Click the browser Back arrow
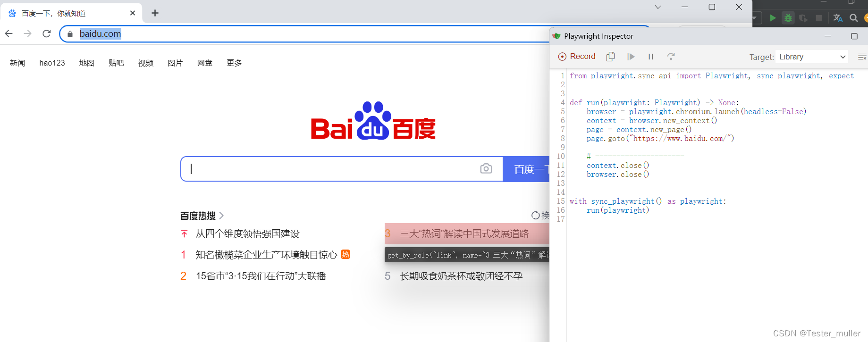 pyautogui.click(x=9, y=33)
